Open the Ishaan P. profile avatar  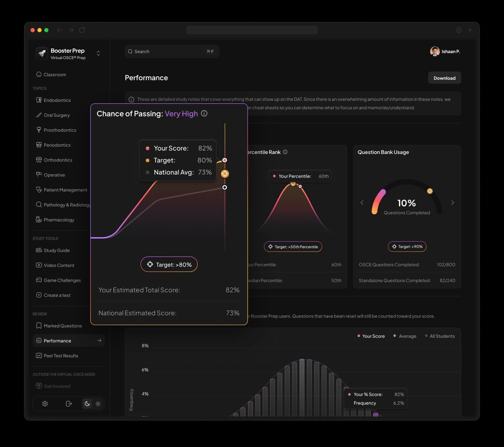435,51
